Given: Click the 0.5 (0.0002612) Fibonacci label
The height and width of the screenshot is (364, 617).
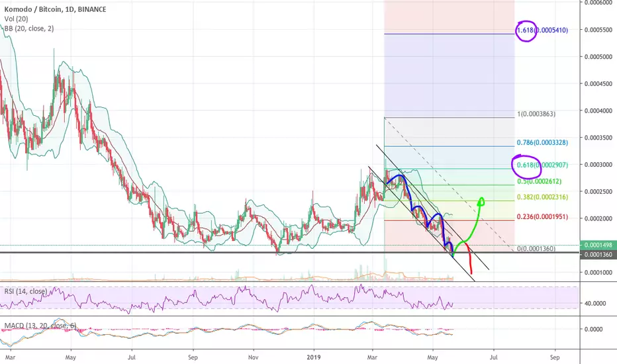Looking at the screenshot, I should [539, 181].
